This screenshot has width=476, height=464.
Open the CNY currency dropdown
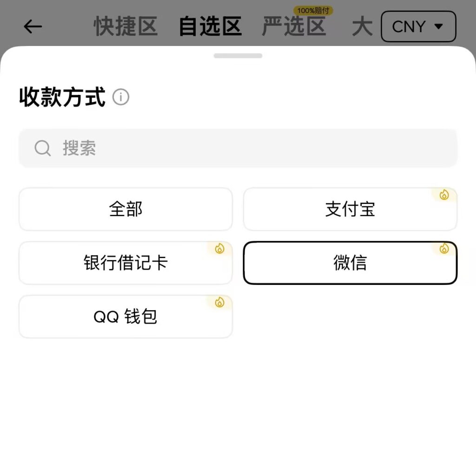coord(418,27)
